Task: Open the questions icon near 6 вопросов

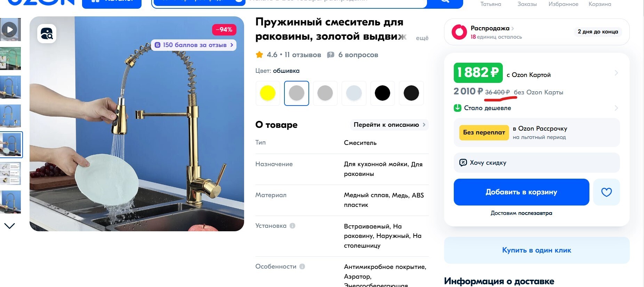Action: coord(331,55)
